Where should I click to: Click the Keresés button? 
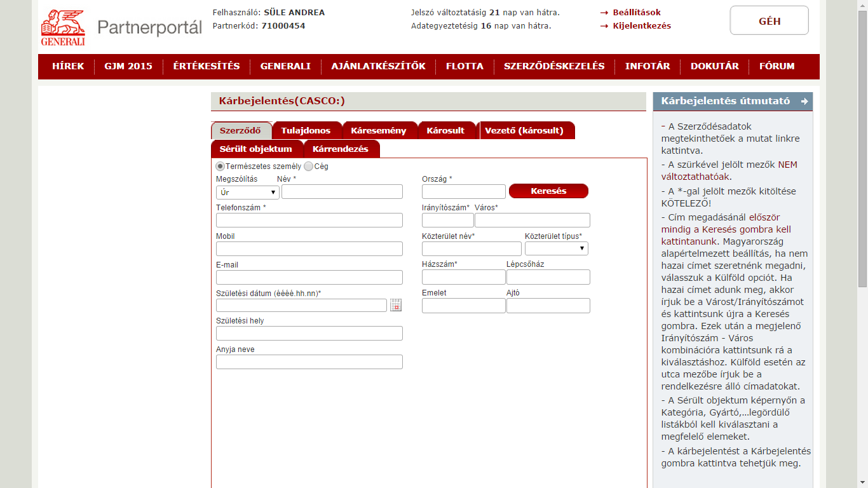point(548,191)
